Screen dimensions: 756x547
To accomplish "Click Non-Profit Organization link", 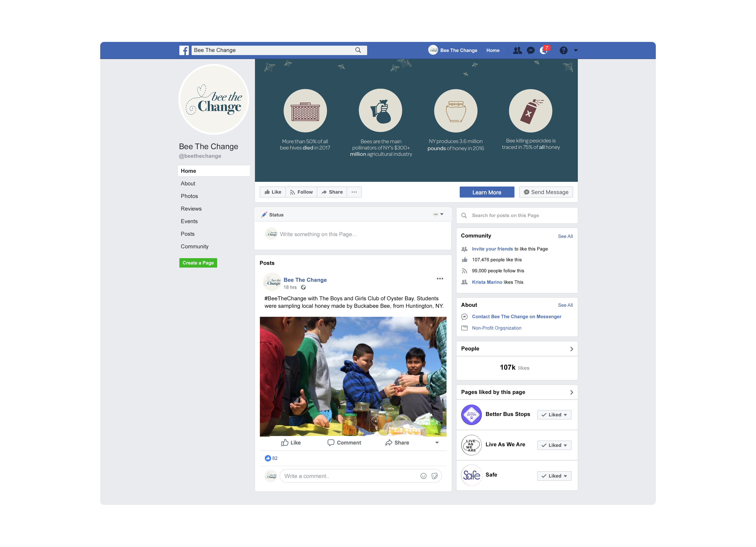I will click(497, 328).
